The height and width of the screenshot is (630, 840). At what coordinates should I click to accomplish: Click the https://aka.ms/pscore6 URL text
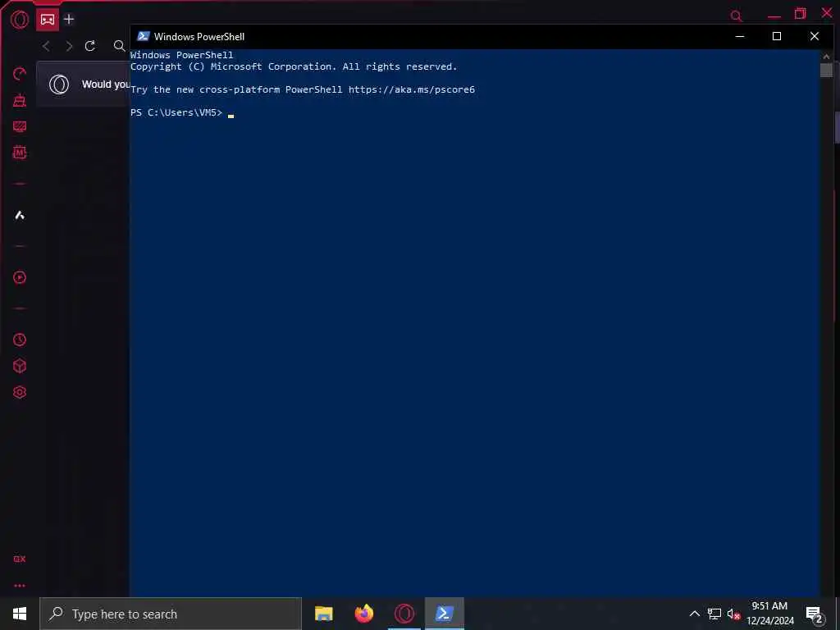pos(412,89)
